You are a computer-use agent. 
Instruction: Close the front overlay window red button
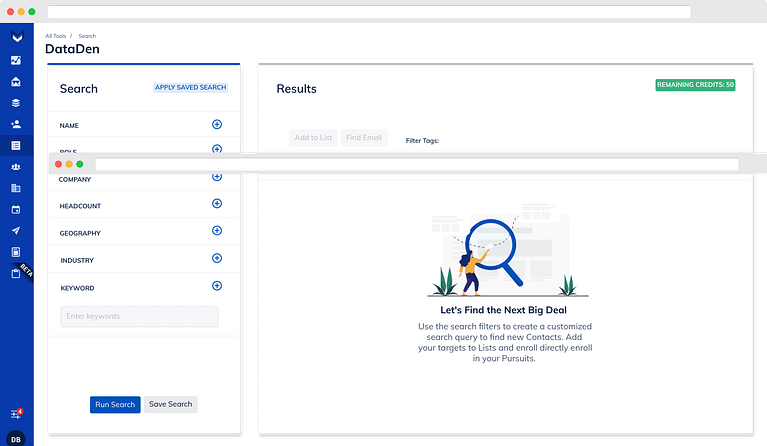(x=58, y=164)
